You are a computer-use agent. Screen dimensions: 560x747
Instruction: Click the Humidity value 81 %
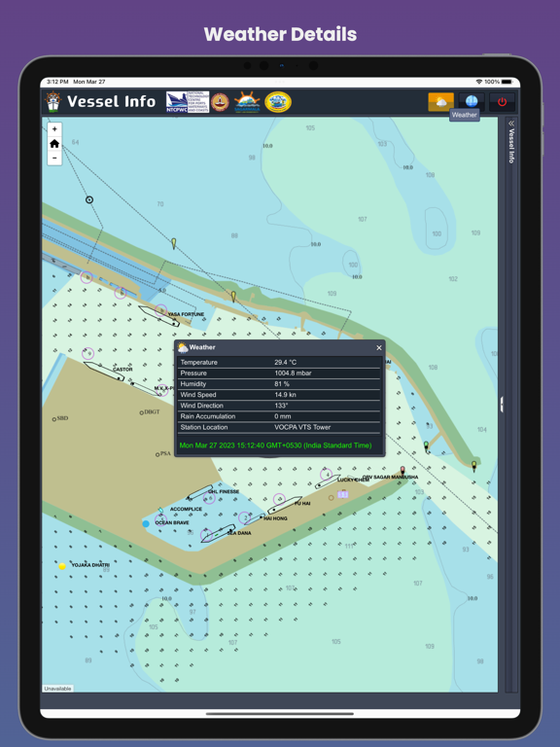pos(282,384)
